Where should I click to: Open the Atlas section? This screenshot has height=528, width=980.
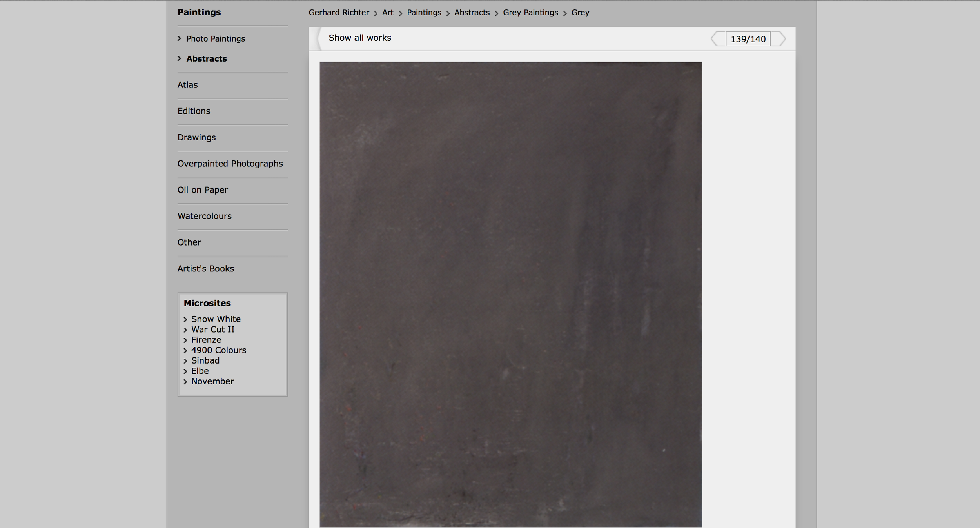pos(187,85)
